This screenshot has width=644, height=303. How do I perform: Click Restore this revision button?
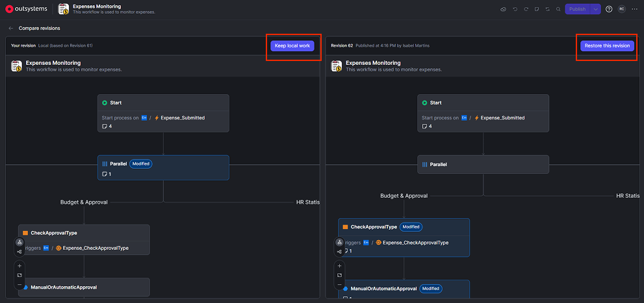607,46
